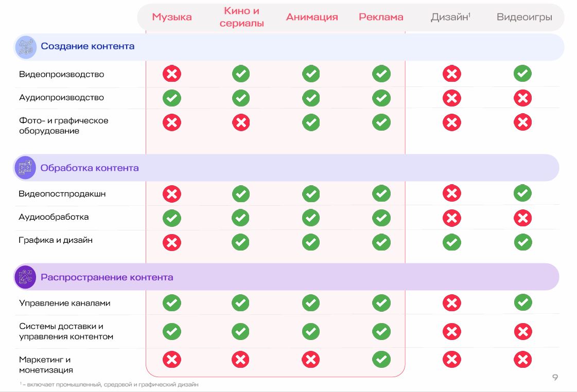Screen dimensions: 577x392
Task: Click the Обработка контента section icon
Action: coord(25,168)
